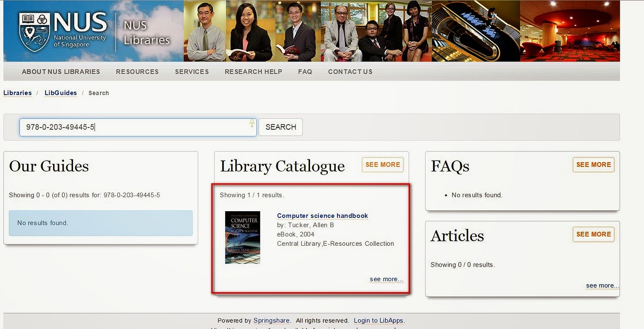644x329 pixels.
Task: Click the NUS crest logo
Action: (x=34, y=32)
